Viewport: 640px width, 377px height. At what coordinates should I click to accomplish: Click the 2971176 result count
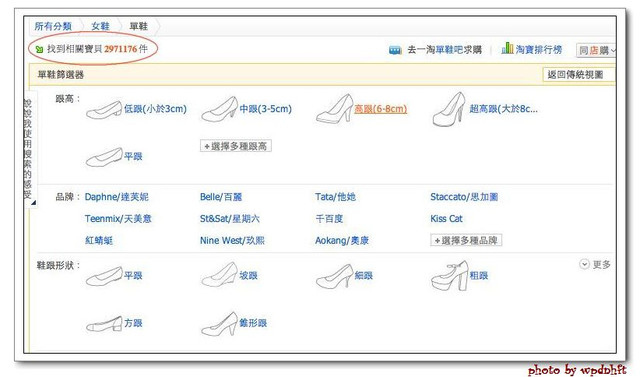tap(120, 49)
